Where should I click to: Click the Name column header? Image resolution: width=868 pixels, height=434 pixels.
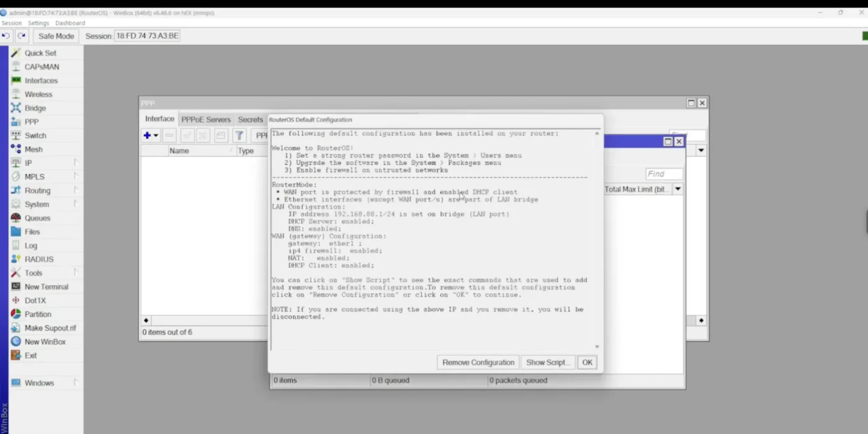[201, 151]
